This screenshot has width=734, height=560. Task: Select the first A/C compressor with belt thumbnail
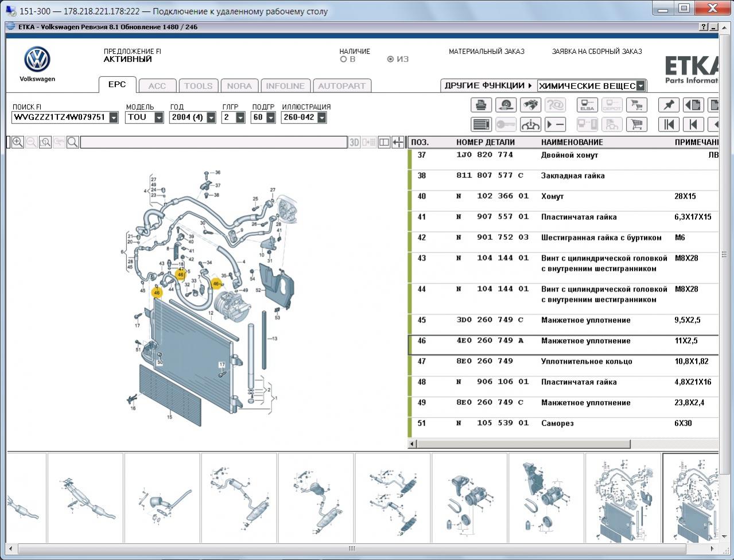pyautogui.click(x=469, y=497)
